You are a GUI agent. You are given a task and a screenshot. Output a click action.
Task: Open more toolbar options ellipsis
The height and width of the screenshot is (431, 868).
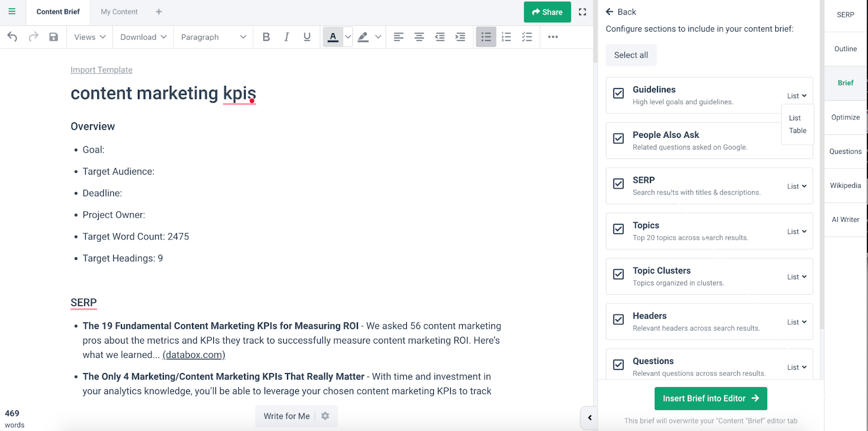553,37
